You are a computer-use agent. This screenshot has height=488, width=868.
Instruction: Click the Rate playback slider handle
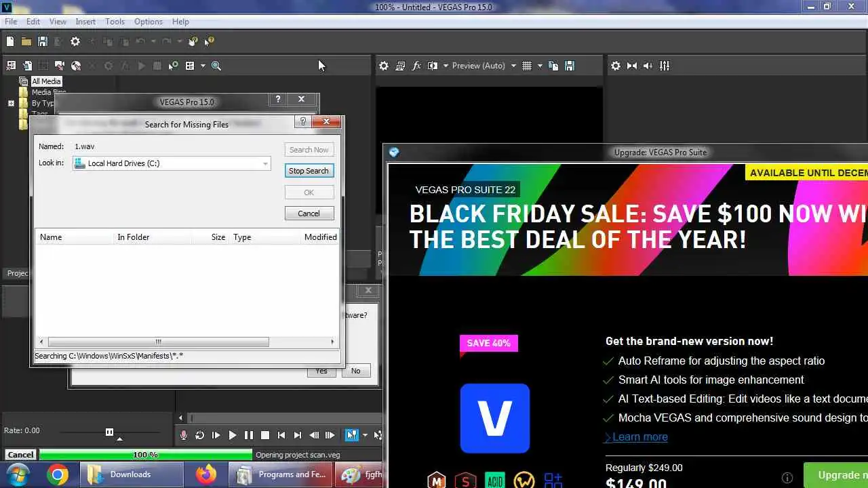point(109,432)
